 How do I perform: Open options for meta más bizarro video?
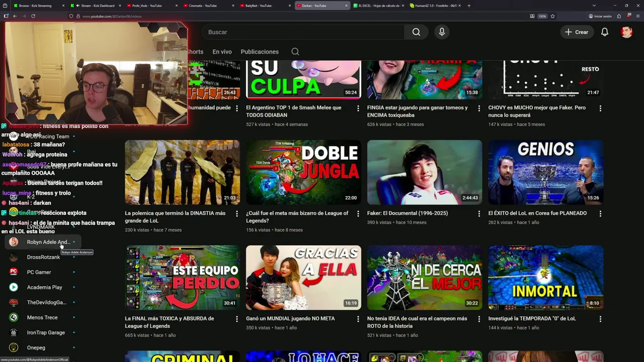[358, 214]
